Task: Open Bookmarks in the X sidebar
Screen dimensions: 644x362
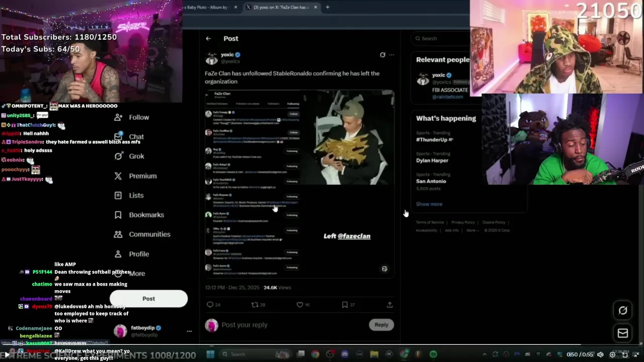Action: pos(139,215)
